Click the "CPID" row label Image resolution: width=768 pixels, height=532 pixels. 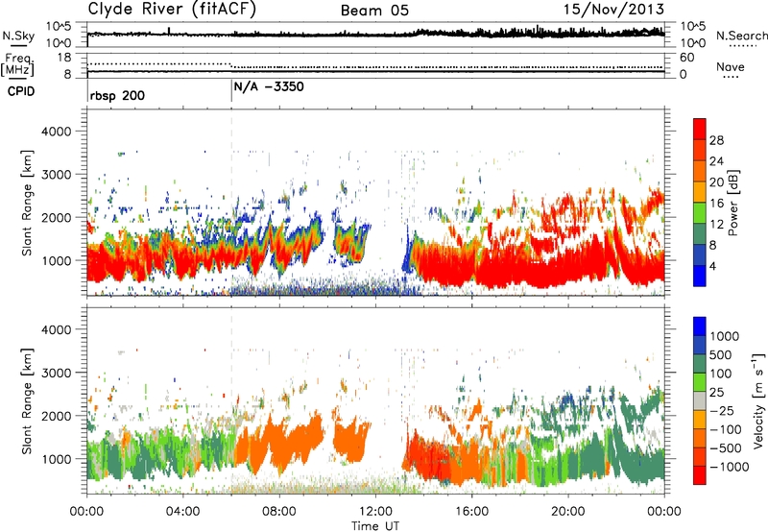21,91
